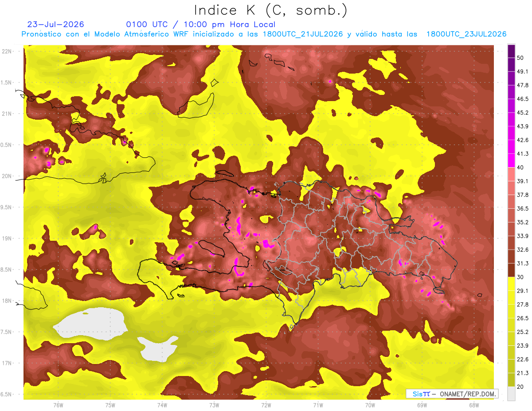The height and width of the screenshot is (411, 532).
Task: Pick the salmon legend band between 39.1 and 40
Action: click(511, 174)
